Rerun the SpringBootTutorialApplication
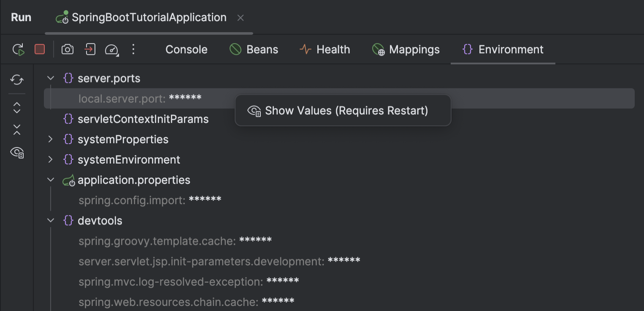Screen dimensions: 644x311 click(18, 49)
